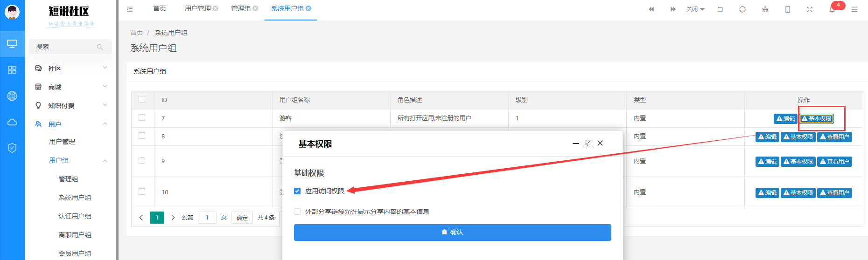Switch to the 用户管理 tab

click(198, 8)
